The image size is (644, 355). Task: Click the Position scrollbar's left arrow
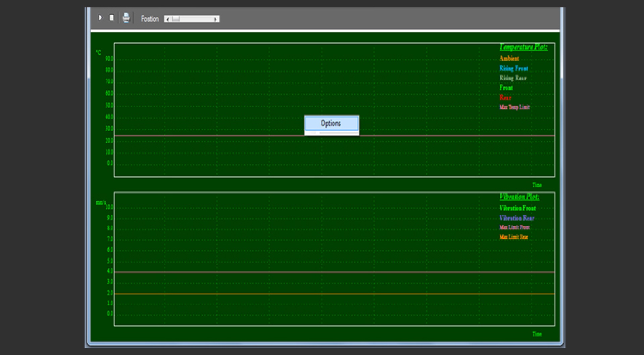pyautogui.click(x=167, y=19)
